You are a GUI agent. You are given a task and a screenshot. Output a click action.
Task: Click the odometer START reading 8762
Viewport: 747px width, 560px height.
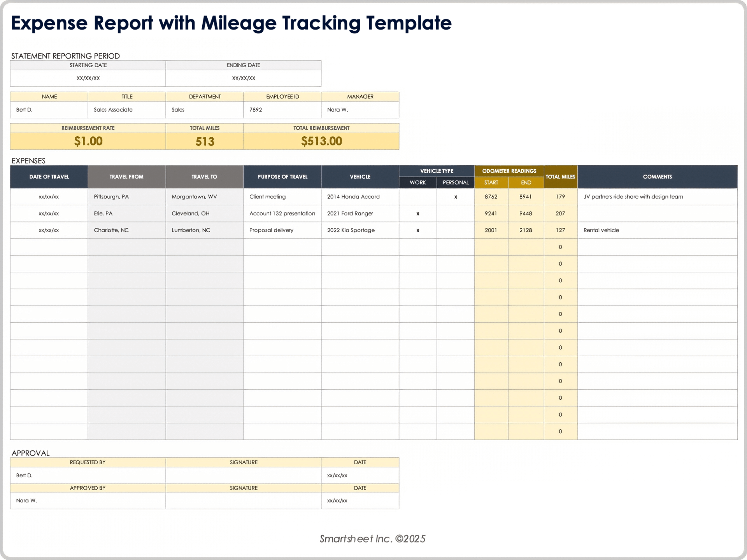point(491,197)
